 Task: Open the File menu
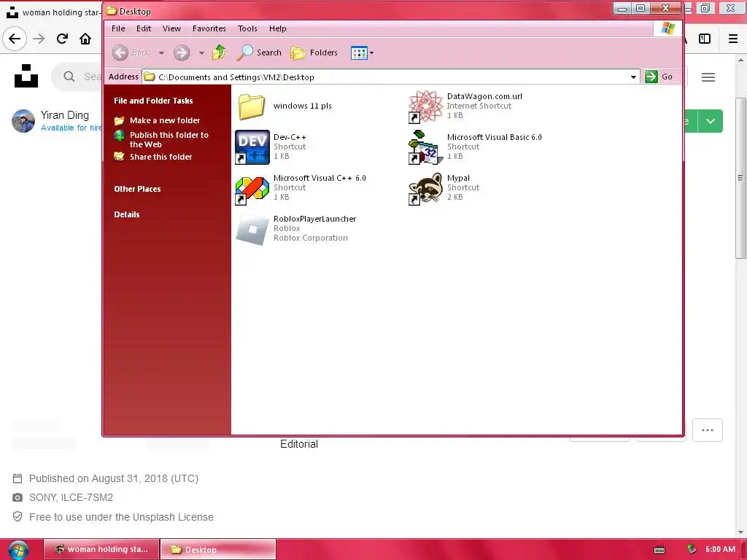[x=118, y=28]
